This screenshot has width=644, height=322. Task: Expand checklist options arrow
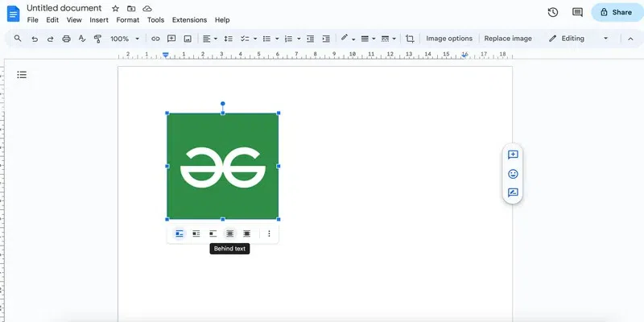(x=255, y=39)
